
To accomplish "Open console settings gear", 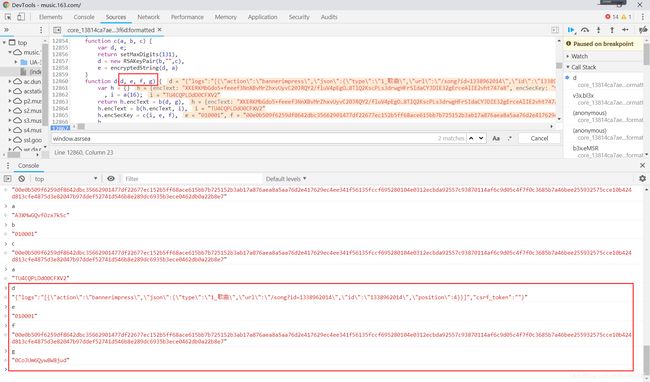I will point(643,178).
